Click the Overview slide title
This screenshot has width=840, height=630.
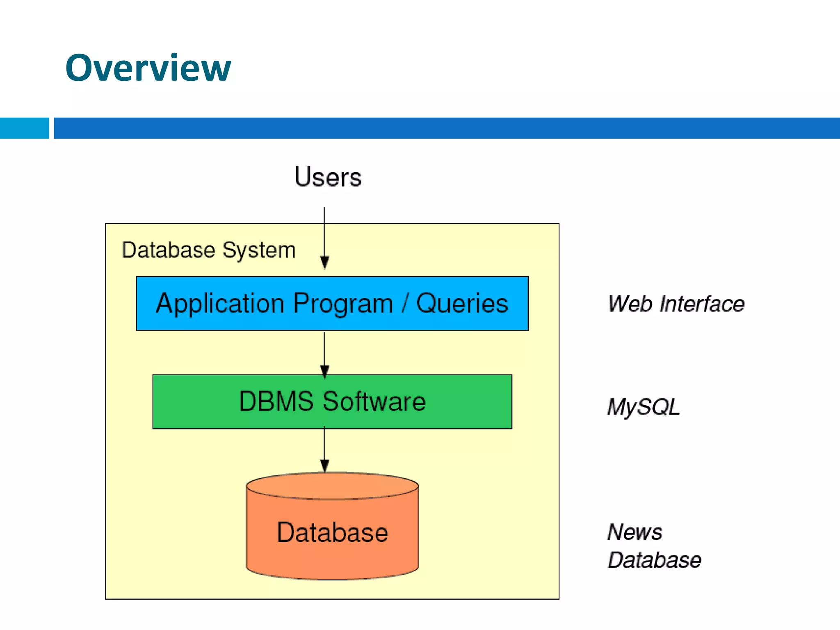click(148, 68)
